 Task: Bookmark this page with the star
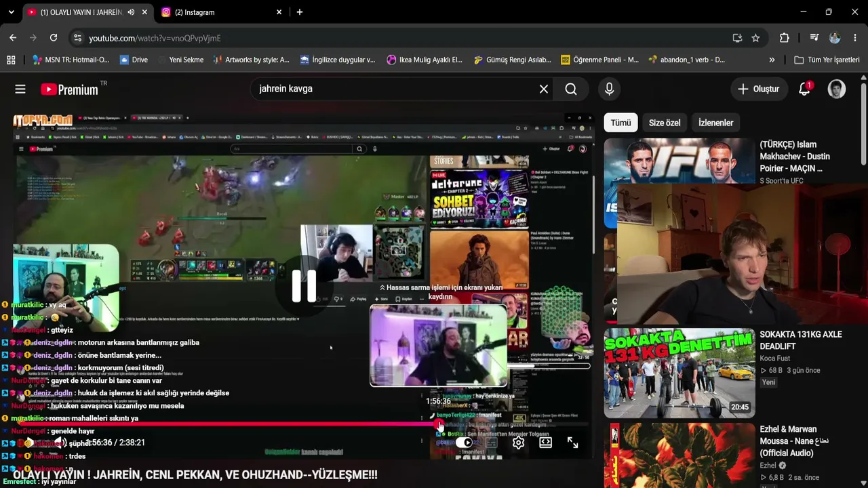point(755,38)
